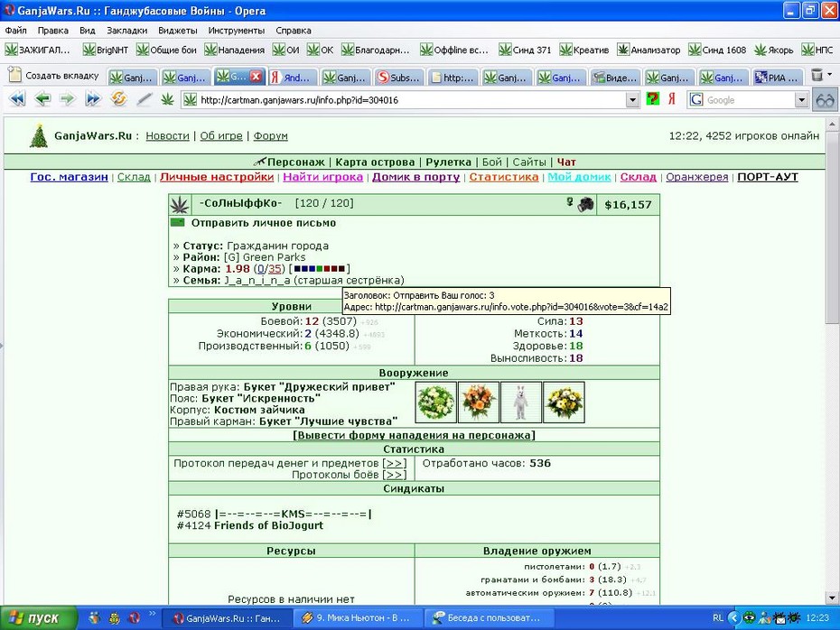This screenshot has width=840, height=630.
Task: Click the green question-mark icon
Action: pos(652,99)
